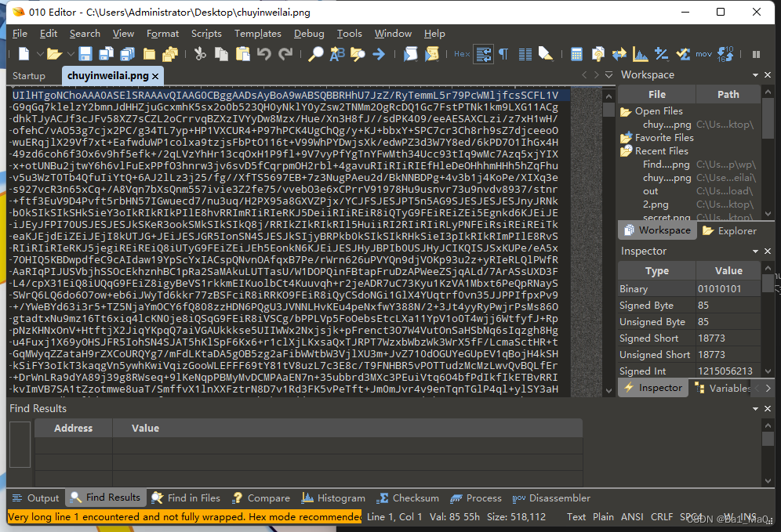Open the Templates menu

[257, 34]
